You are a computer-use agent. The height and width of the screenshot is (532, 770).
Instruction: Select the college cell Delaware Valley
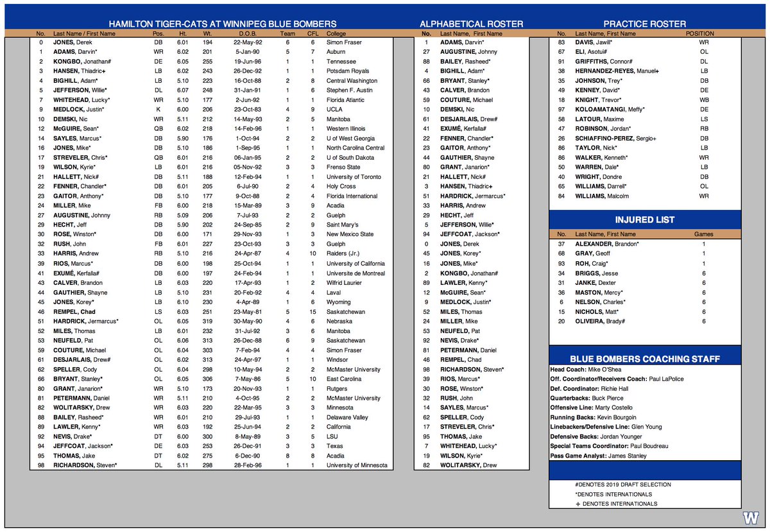pyautogui.click(x=348, y=417)
